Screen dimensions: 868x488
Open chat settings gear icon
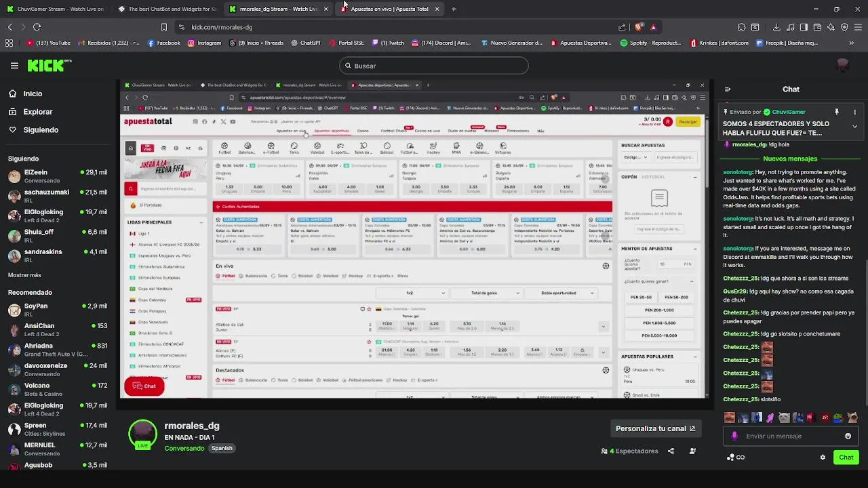tap(823, 457)
